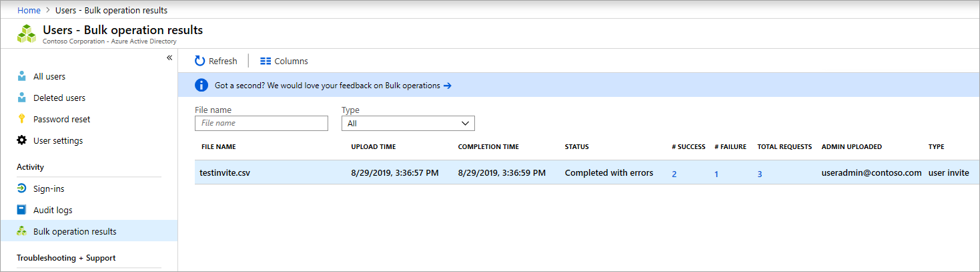Select the testinvite.csv row
This screenshot has height=272, width=980.
coord(226,172)
